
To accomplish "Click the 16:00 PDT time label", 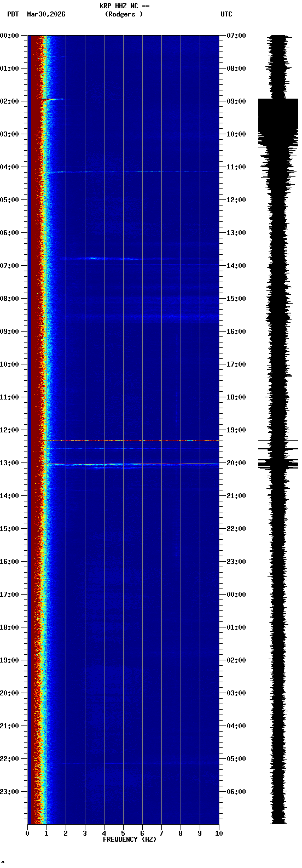I will click(x=9, y=562).
